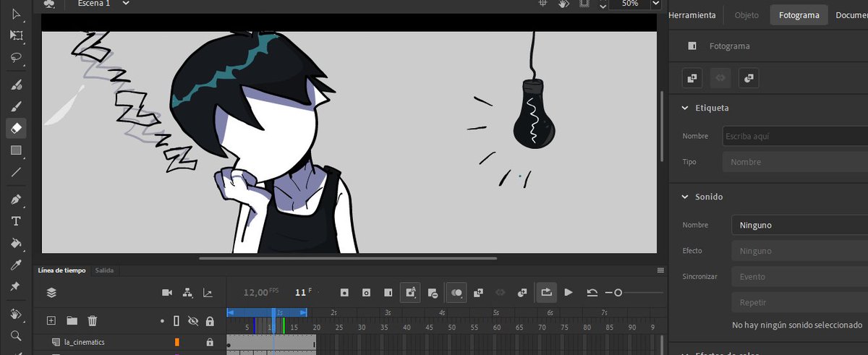Toggle loop playback button
868x355 pixels.
[x=546, y=292]
